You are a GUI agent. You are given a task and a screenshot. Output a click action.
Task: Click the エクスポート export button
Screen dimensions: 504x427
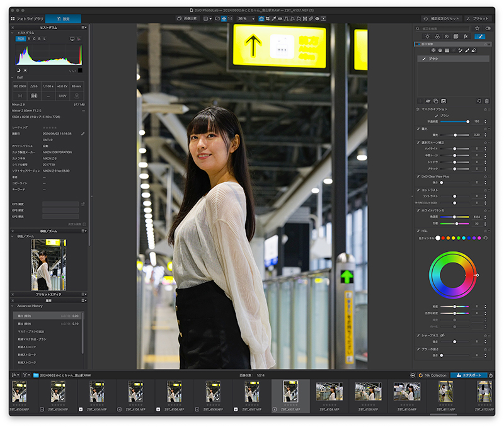pos(469,375)
